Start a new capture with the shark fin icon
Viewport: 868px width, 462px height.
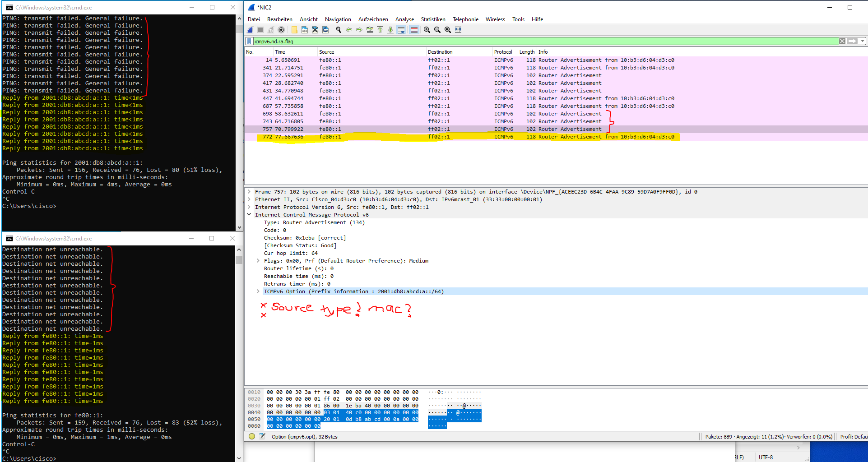(251, 30)
